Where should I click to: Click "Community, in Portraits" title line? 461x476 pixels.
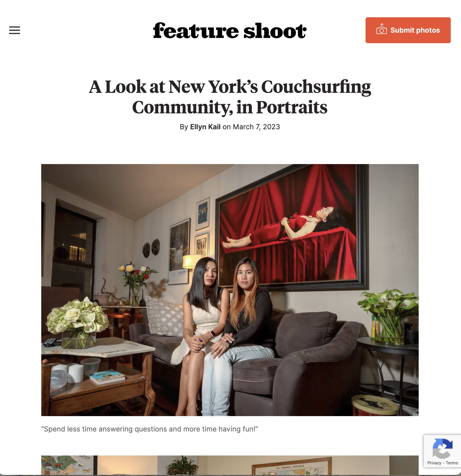point(230,107)
